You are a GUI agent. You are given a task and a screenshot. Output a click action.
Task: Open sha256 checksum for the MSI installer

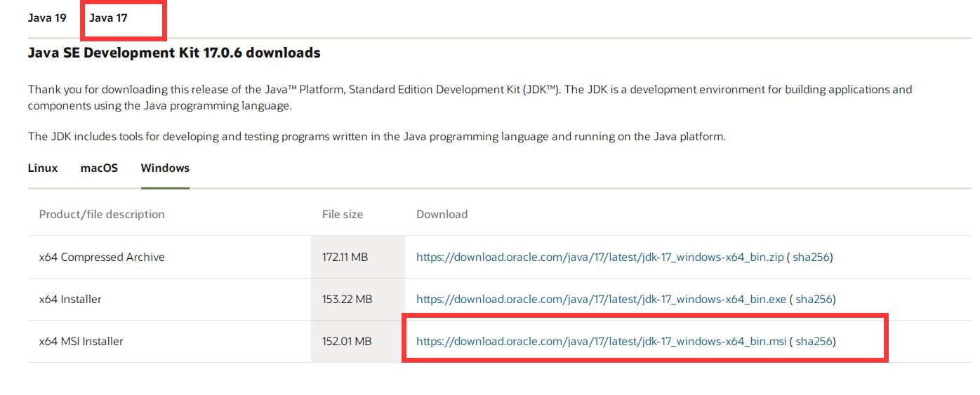pos(814,341)
